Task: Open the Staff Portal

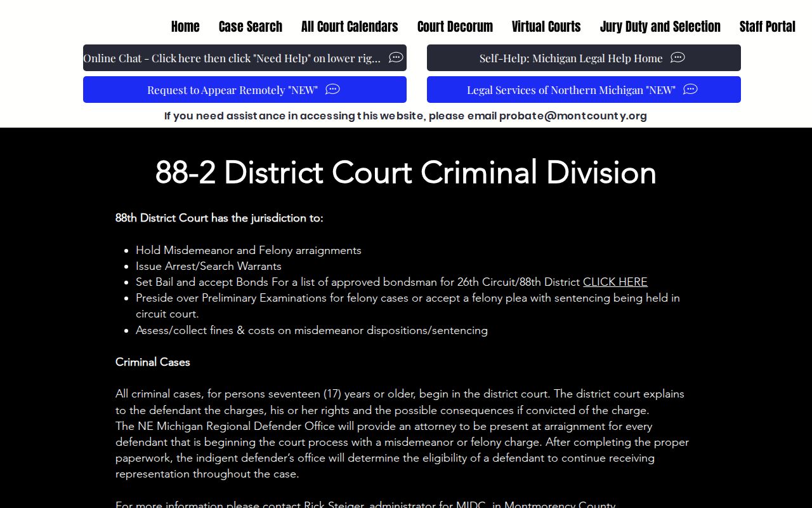Action: pos(768,27)
